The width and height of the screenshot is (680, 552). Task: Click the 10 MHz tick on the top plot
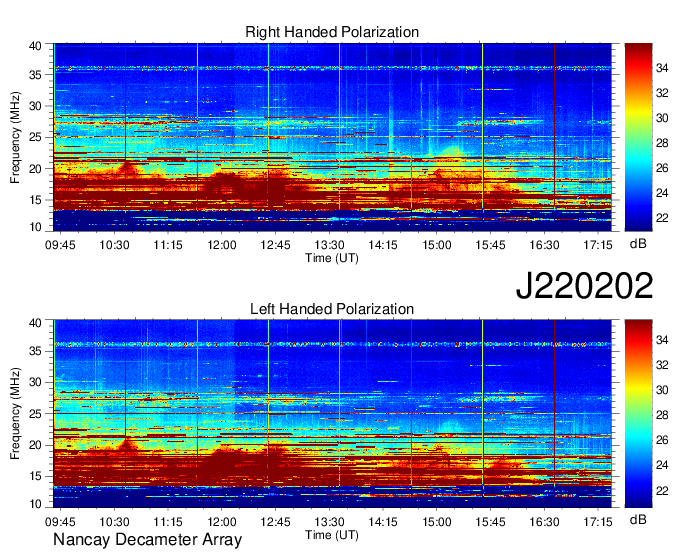pos(36,227)
